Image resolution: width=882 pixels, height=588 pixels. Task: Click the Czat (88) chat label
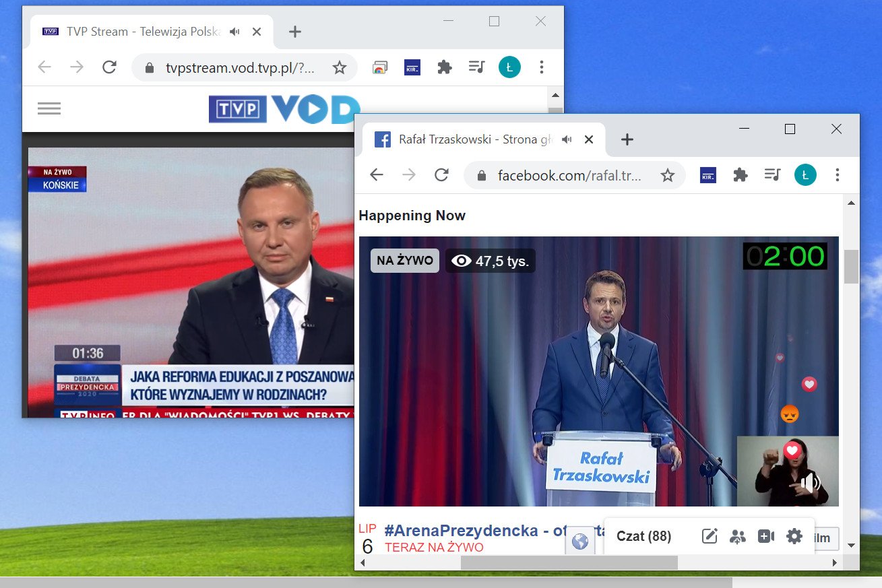[x=643, y=536]
